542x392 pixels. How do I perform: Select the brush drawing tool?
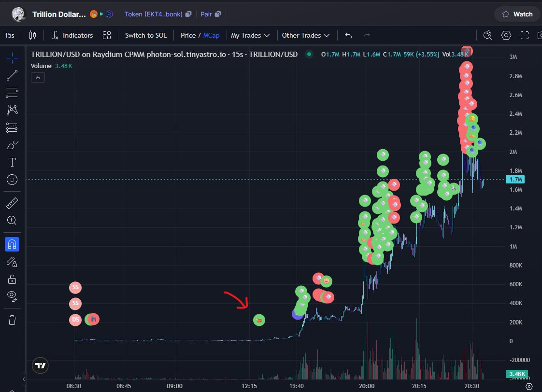[12, 145]
